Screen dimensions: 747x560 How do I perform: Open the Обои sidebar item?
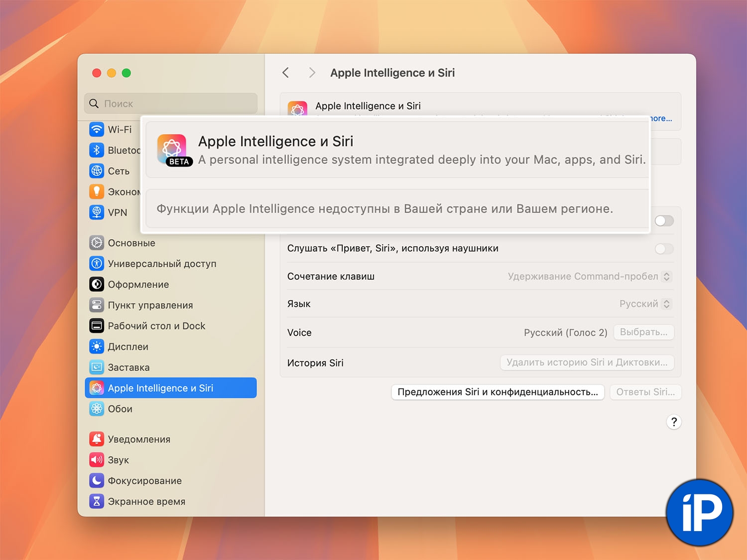click(120, 409)
